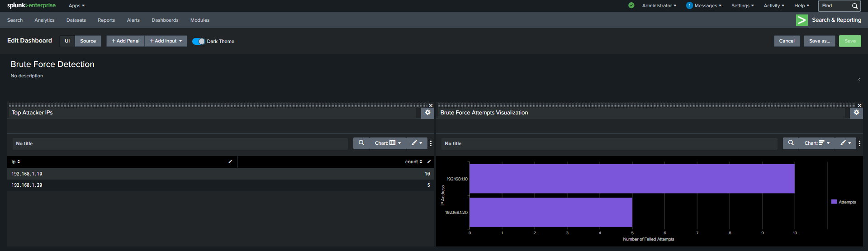Open the Settings dropdown
The width and height of the screenshot is (868, 251).
coord(742,6)
